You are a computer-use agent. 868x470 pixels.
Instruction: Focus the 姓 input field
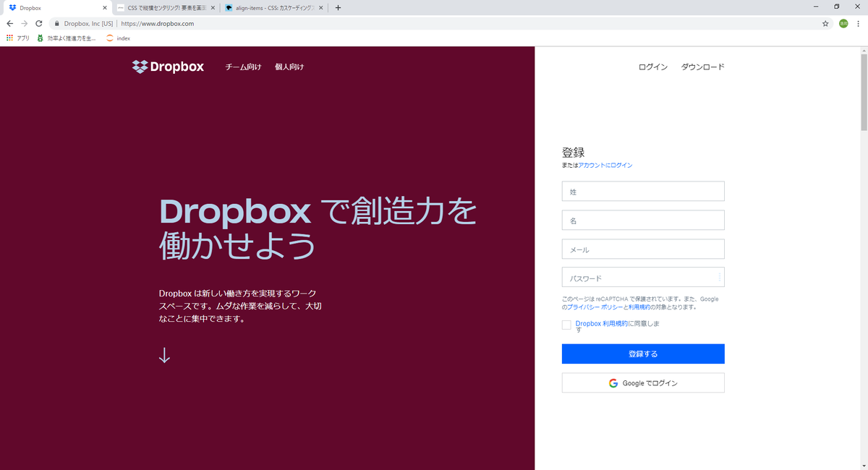pos(643,191)
